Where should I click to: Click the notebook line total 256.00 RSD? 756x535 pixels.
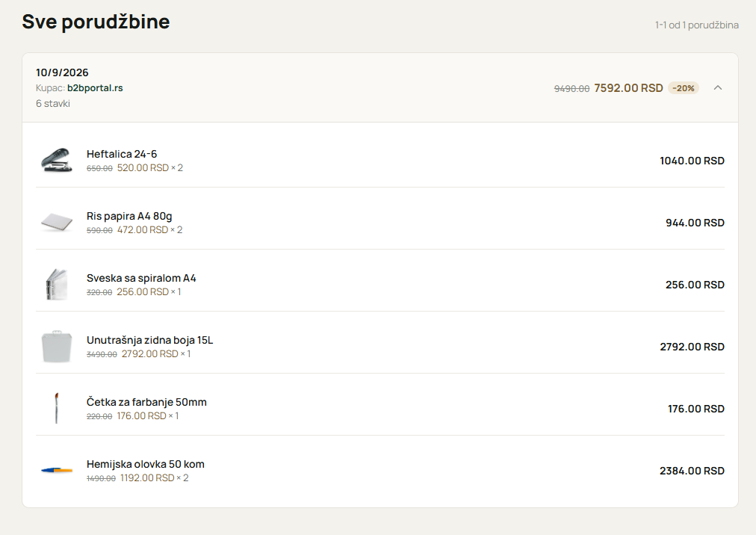695,285
